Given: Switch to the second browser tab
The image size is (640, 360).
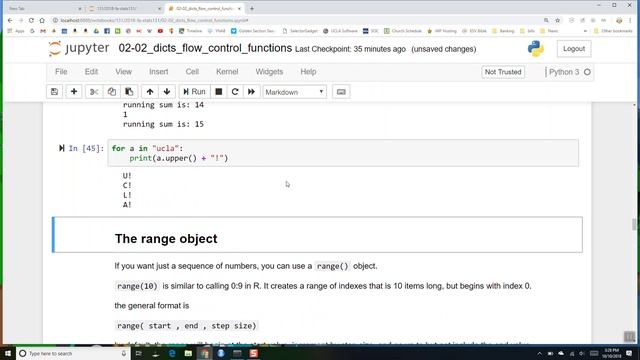Looking at the screenshot, I should (124, 8).
